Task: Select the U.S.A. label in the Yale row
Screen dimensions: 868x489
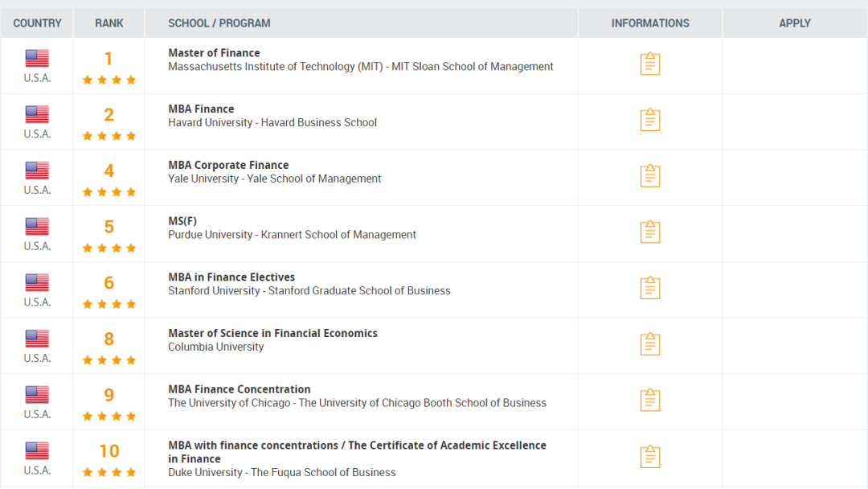Action: [x=37, y=190]
